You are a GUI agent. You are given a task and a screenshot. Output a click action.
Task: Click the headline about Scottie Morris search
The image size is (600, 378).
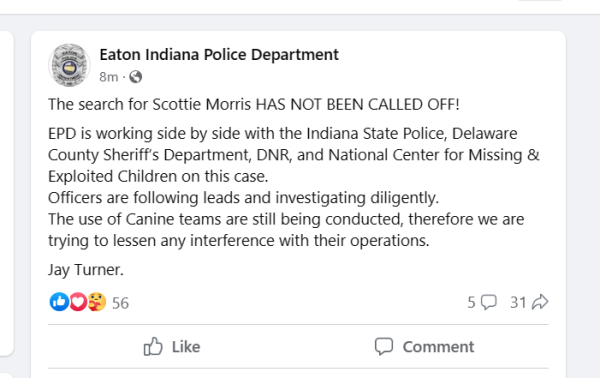click(x=254, y=104)
